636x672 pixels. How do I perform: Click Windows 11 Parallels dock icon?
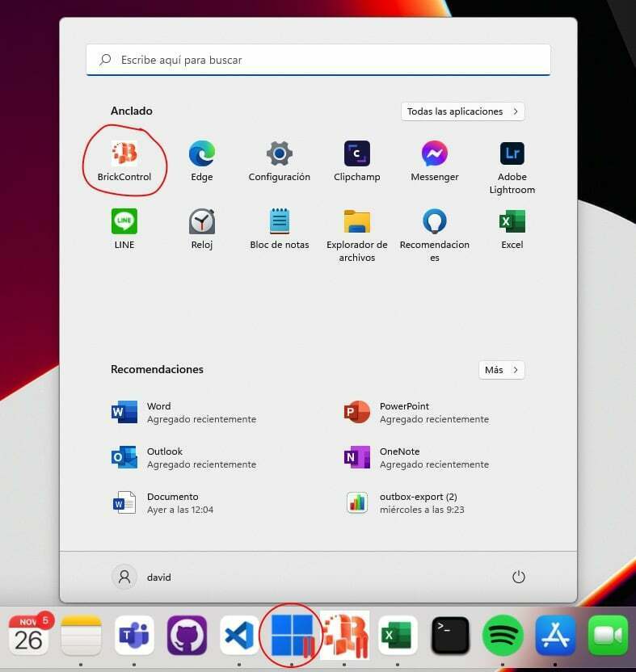tap(292, 636)
